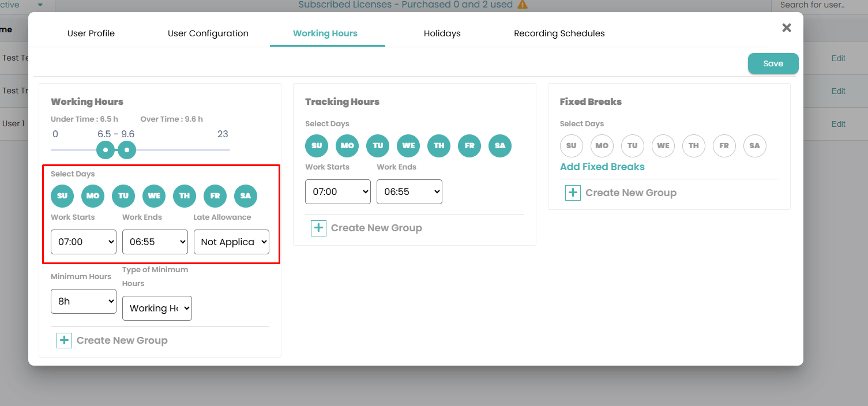Click Create New Group under Fixed Breaks
The height and width of the screenshot is (406, 868).
[x=631, y=193]
